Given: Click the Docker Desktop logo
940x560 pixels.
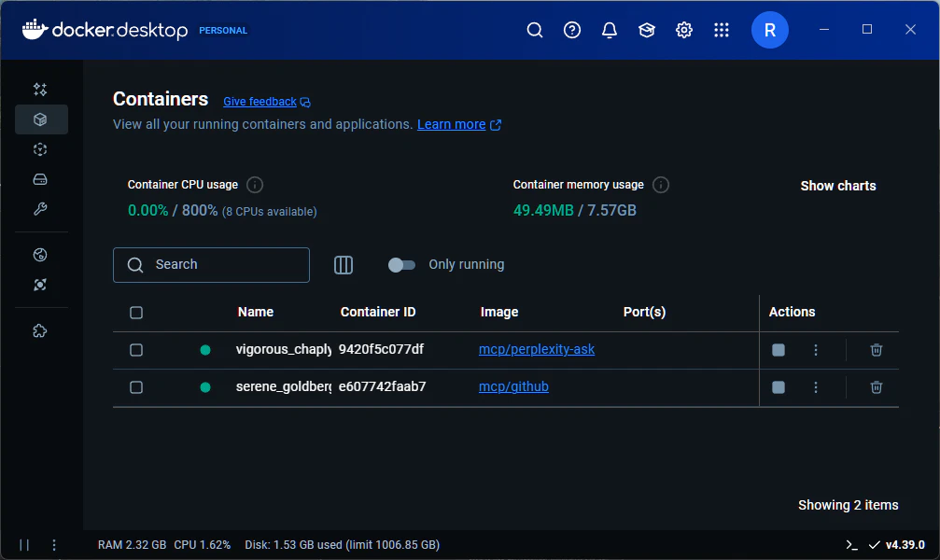Looking at the screenshot, I should 105,30.
